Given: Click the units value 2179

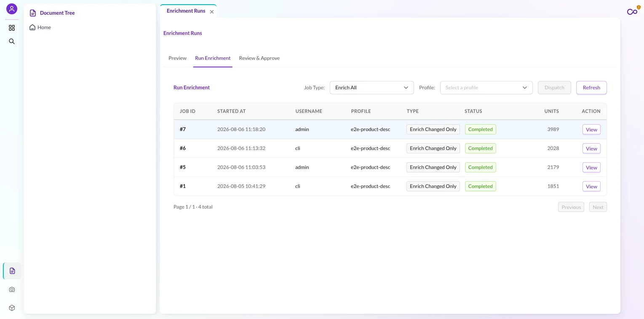Looking at the screenshot, I should pyautogui.click(x=553, y=167).
